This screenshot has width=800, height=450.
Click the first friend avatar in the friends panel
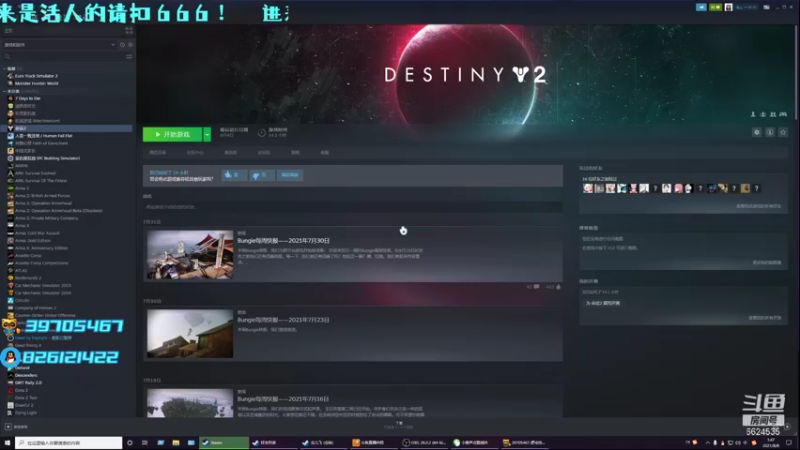click(x=588, y=188)
